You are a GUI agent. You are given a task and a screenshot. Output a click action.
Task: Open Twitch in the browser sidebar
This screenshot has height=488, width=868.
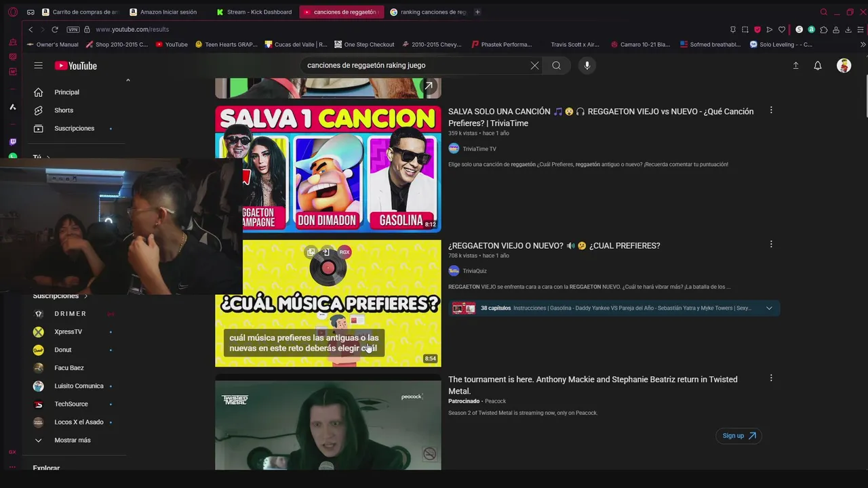point(12,142)
